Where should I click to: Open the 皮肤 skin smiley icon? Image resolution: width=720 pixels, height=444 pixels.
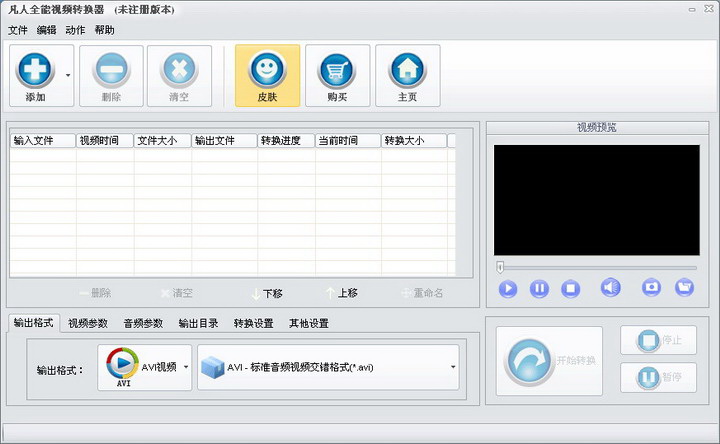click(x=267, y=70)
